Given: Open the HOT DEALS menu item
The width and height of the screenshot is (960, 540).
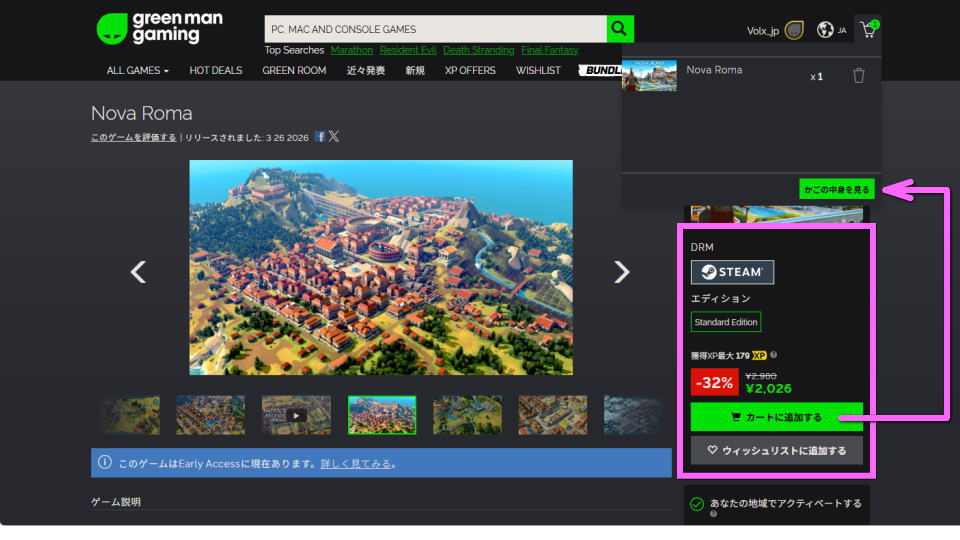Looking at the screenshot, I should click(215, 71).
